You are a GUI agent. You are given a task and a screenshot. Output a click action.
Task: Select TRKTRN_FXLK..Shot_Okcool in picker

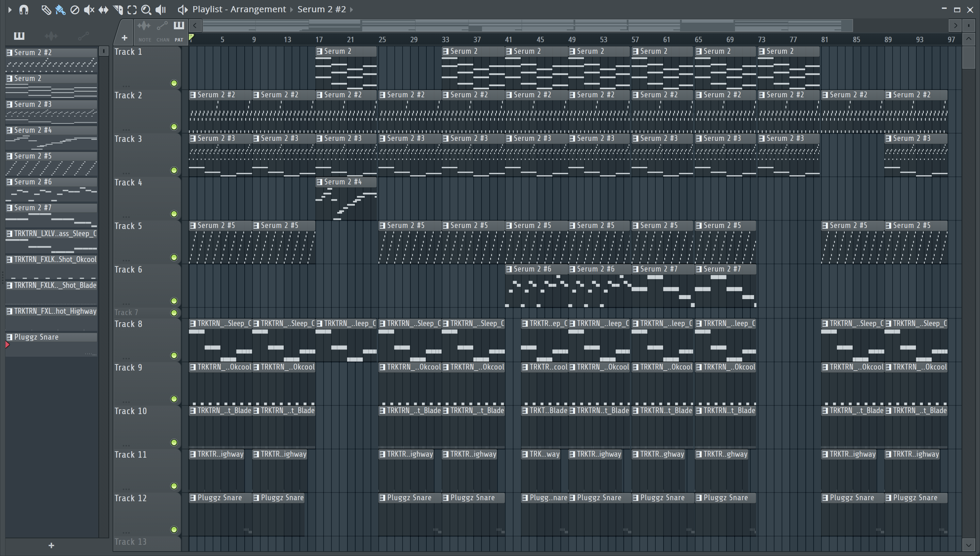pos(51,267)
